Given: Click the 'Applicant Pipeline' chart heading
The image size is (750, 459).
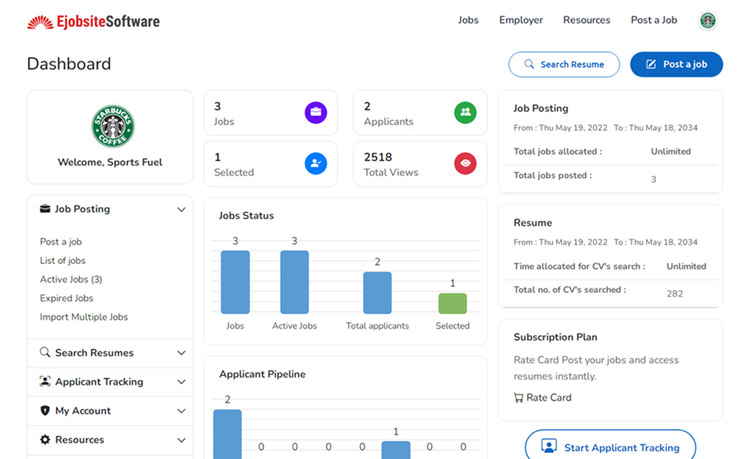Looking at the screenshot, I should pos(262,374).
